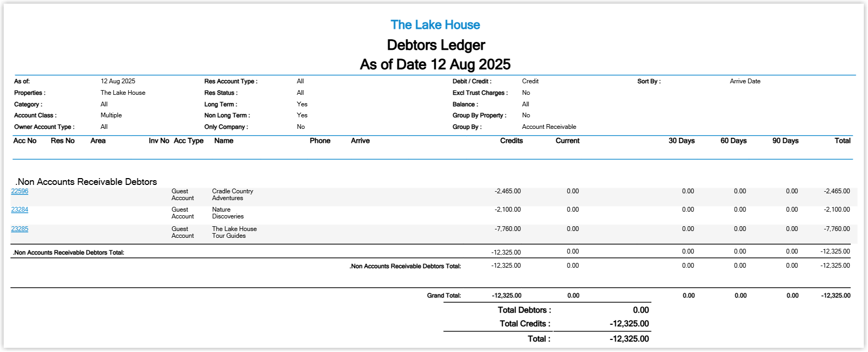Click the 'Debit / Credit :' label
The image size is (868, 352).
(x=472, y=81)
